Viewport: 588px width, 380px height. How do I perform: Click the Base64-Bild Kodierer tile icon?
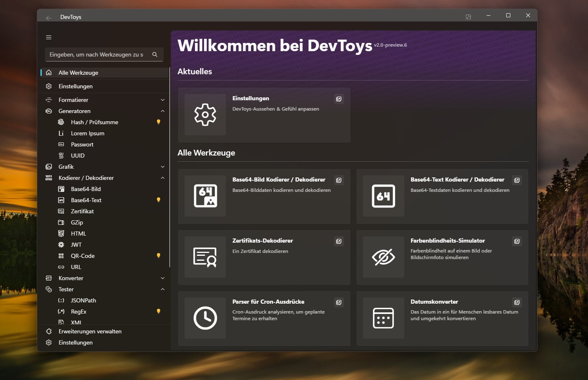point(205,196)
